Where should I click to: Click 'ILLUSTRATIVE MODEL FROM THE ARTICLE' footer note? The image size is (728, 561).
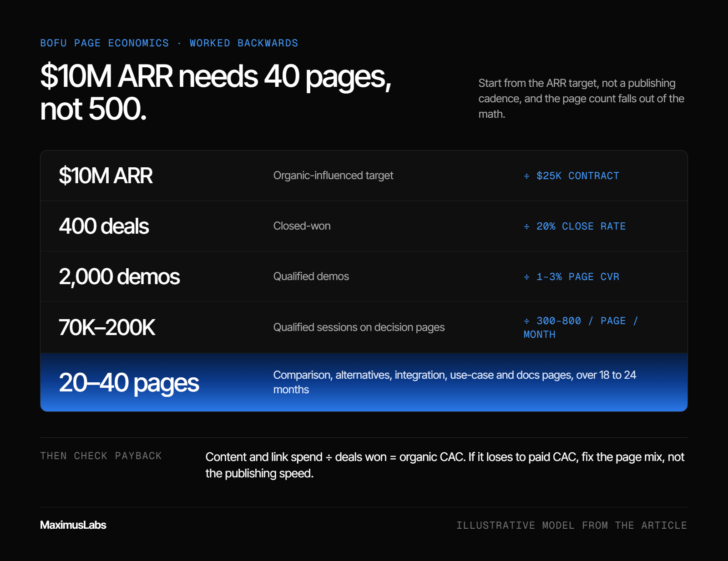pos(571,526)
